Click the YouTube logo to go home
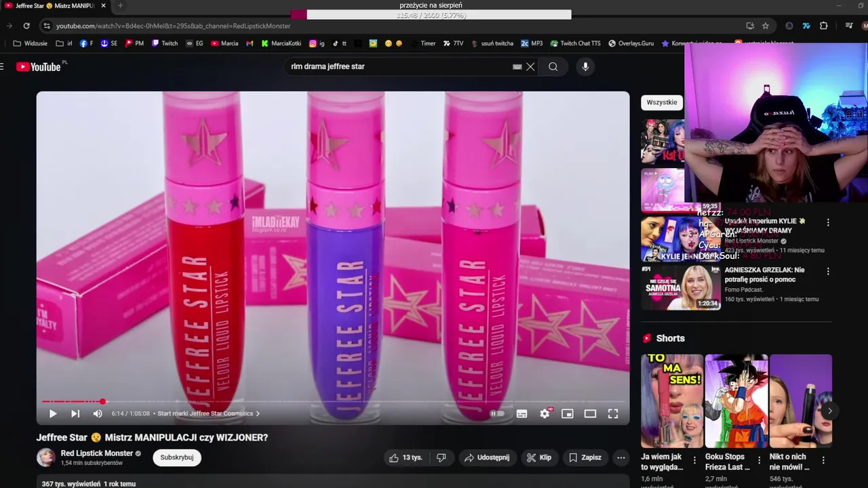 tap(40, 66)
